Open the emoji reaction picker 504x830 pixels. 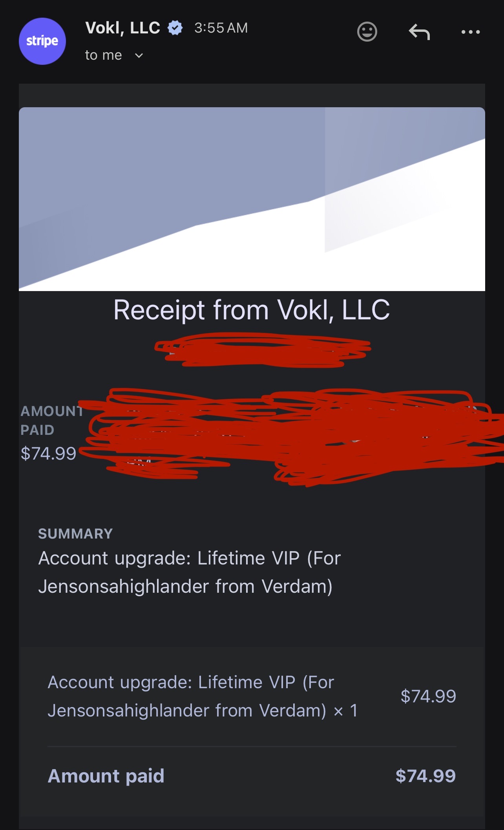click(x=367, y=32)
